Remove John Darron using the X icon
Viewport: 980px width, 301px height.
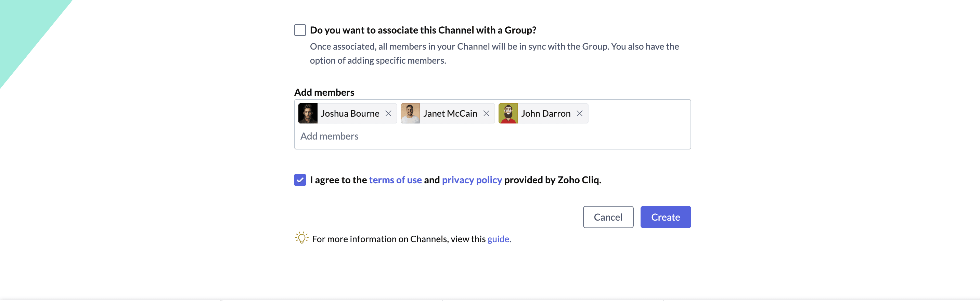pos(579,113)
